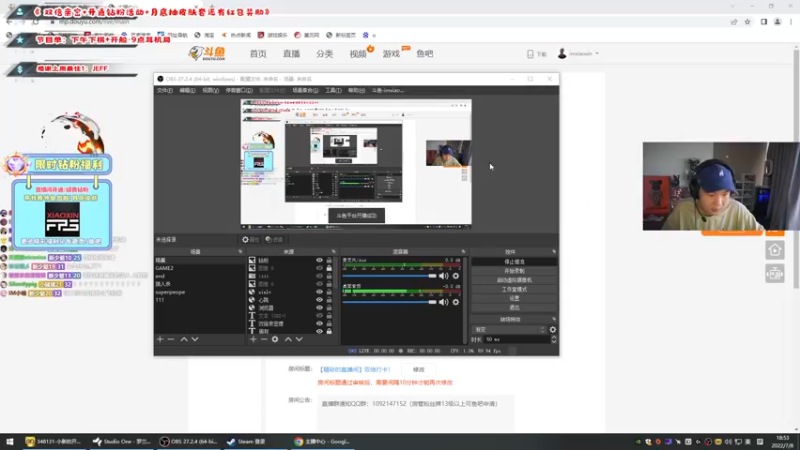Image resolution: width=800 pixels, height=450 pixels.
Task: Open the 视图(V) menu in OBS
Action: [x=210, y=90]
